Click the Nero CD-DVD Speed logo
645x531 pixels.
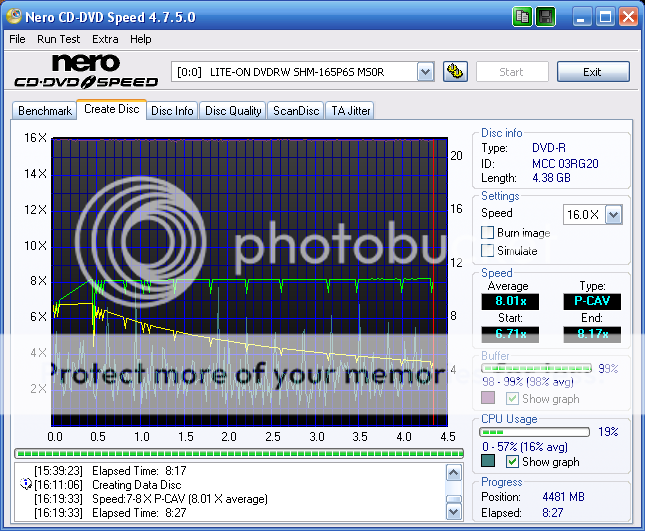[x=85, y=72]
